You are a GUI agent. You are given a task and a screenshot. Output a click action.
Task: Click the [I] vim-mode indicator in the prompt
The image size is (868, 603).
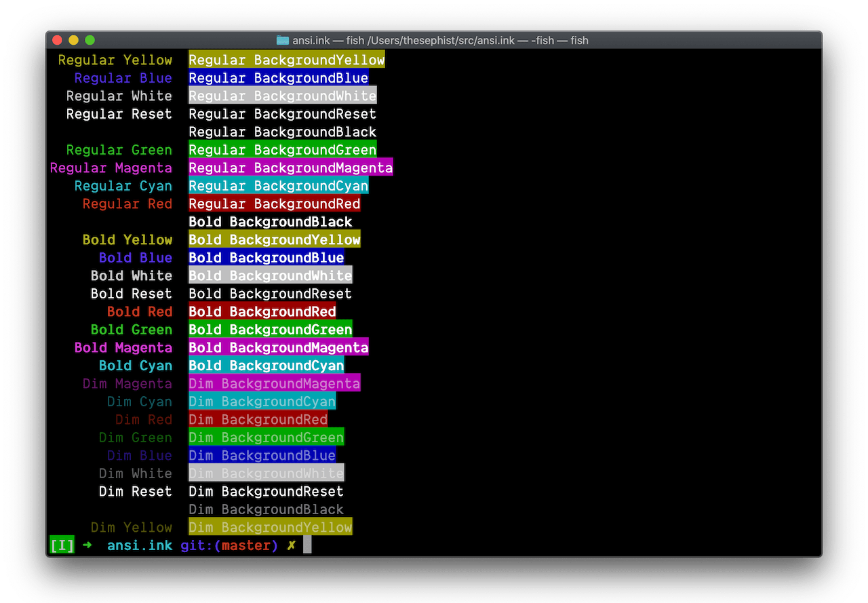[61, 545]
